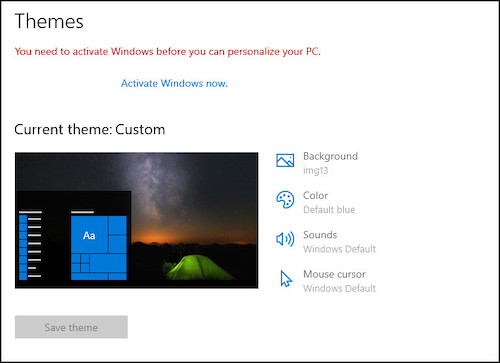This screenshot has width=500, height=363.
Task: Open the 'Activate Windows now.' link
Action: coord(174,83)
